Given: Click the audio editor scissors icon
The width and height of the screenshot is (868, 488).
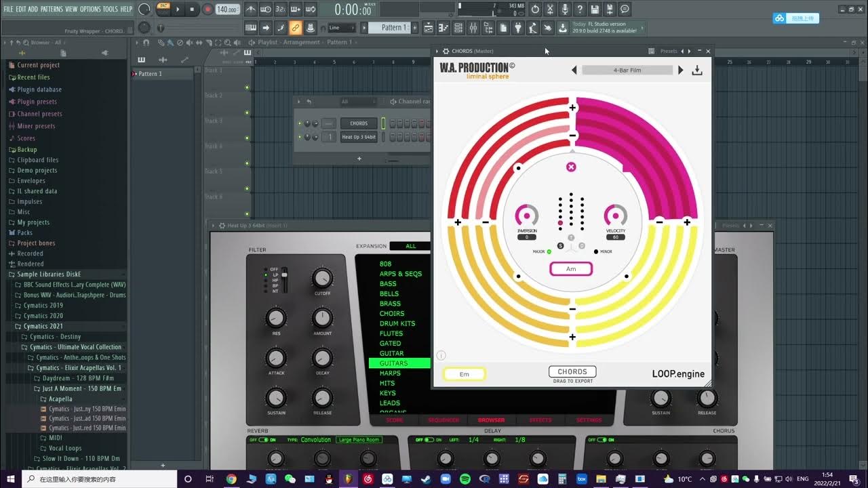Looking at the screenshot, I should (x=550, y=9).
